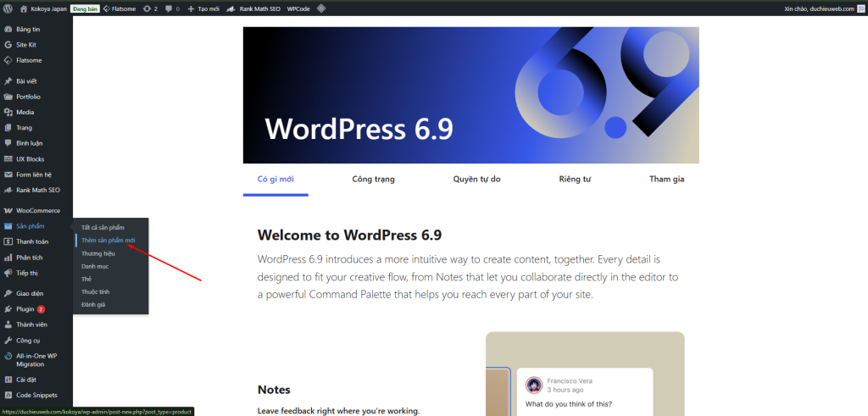Click the Tiếp thị megaphone icon

pos(8,274)
